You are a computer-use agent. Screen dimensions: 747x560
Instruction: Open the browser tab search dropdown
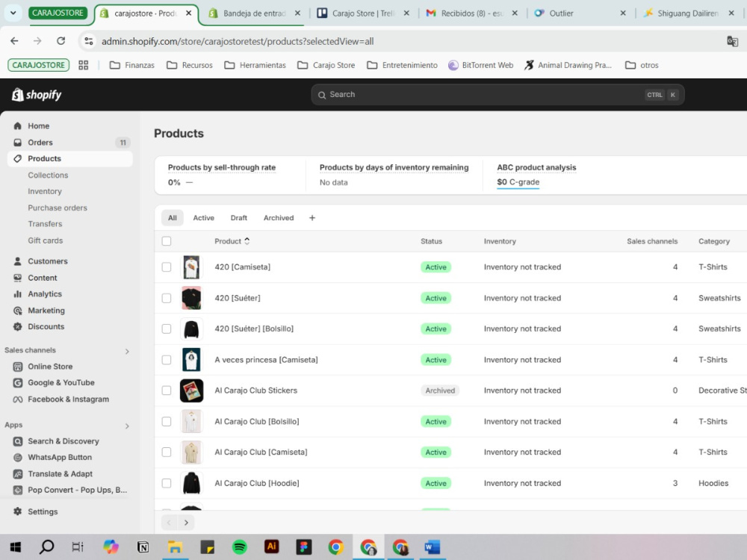pyautogui.click(x=13, y=13)
